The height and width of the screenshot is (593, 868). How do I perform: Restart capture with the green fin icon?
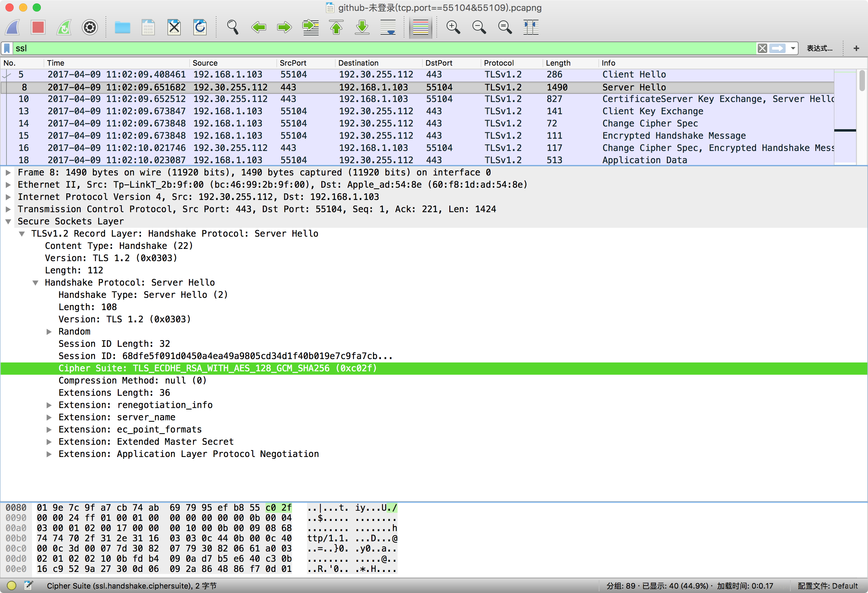click(x=64, y=27)
